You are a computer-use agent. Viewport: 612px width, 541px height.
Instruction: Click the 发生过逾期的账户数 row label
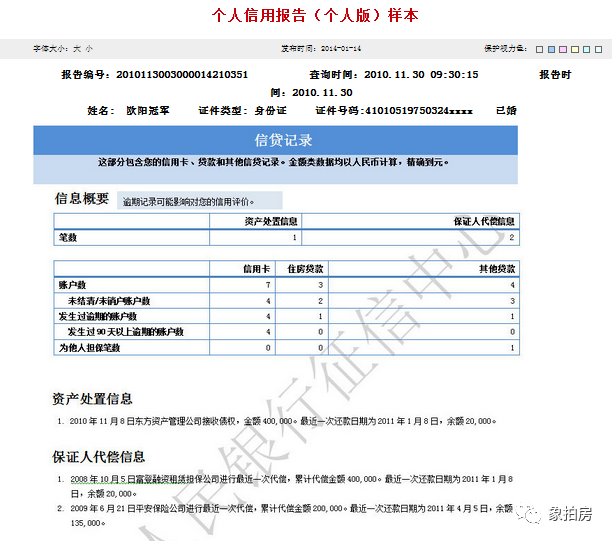(x=98, y=316)
